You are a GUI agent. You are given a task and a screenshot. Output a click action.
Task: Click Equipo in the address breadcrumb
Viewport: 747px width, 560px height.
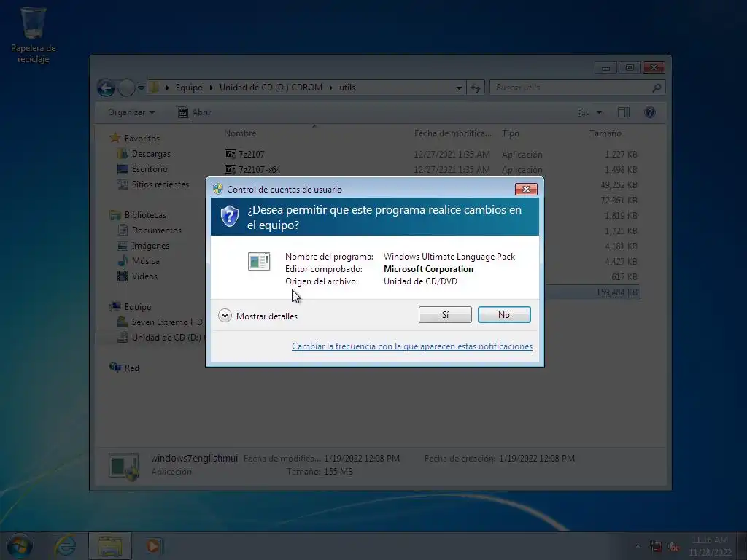(x=189, y=87)
